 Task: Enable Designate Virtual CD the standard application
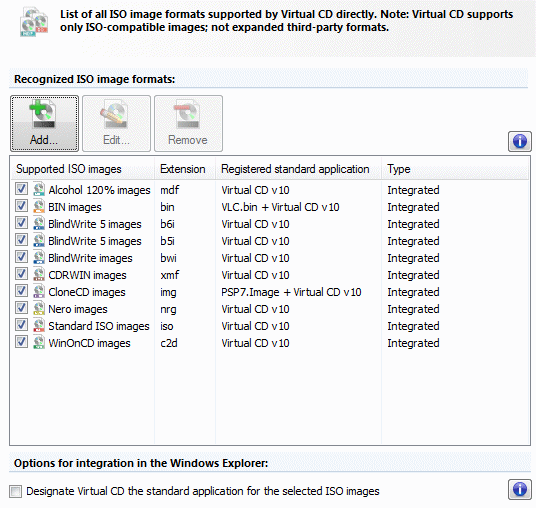point(15,491)
